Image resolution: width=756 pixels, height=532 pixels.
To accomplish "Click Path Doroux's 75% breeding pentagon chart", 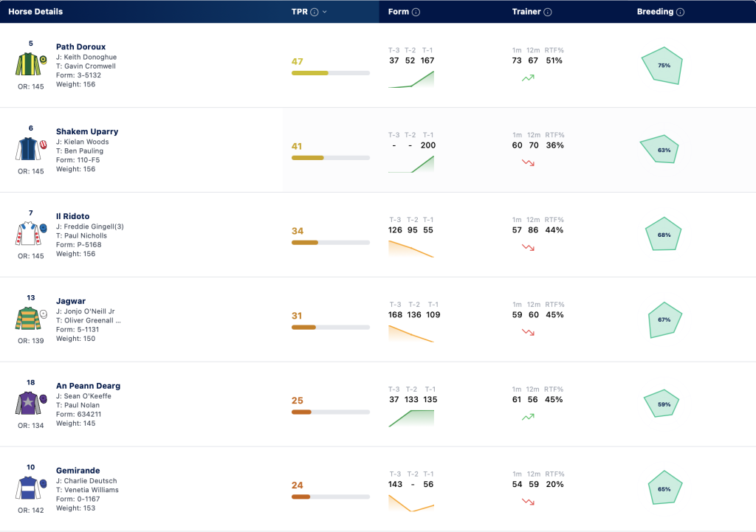I will click(662, 66).
